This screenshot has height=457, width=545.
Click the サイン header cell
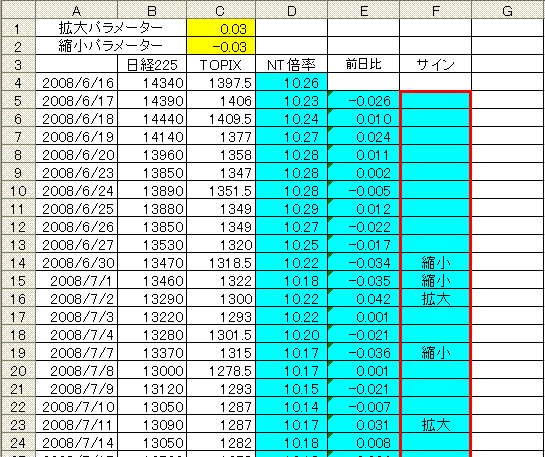[x=436, y=64]
